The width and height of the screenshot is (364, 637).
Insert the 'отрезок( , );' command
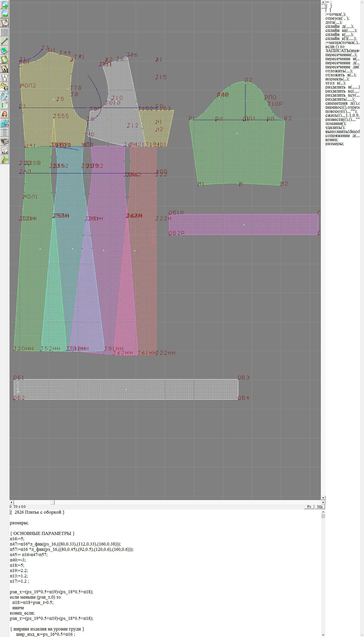pos(337,18)
